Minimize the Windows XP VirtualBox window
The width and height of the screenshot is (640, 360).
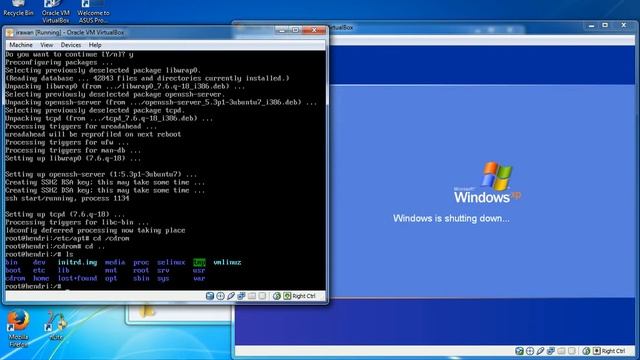point(591,25)
